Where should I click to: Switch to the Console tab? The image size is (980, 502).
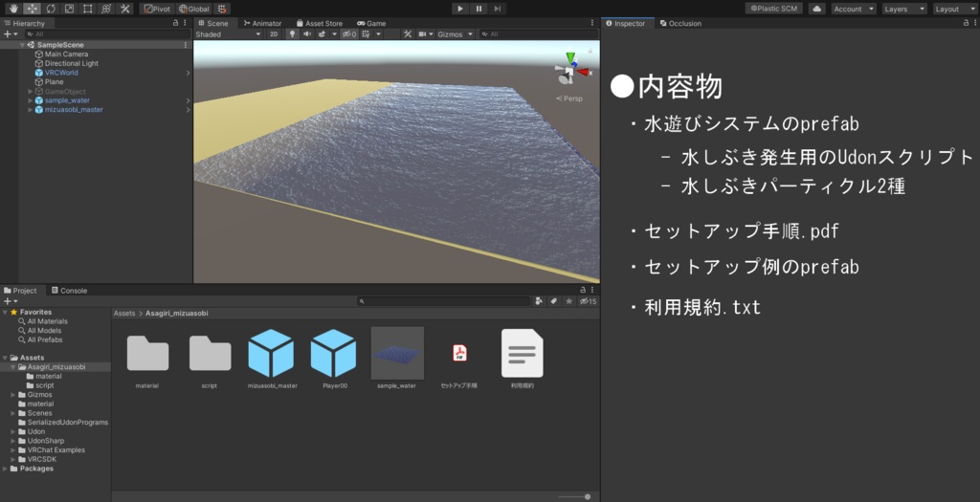tap(69, 291)
